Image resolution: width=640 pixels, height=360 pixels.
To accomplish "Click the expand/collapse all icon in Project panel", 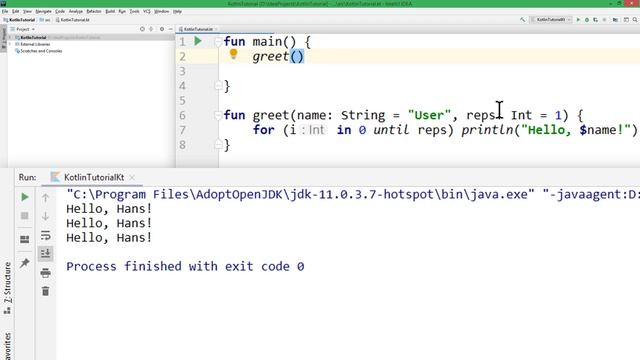I will coord(151,29).
